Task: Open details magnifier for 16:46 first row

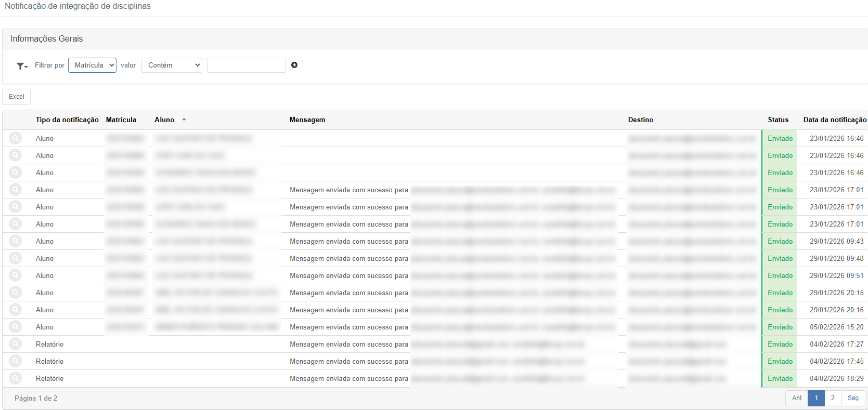Action: (x=16, y=138)
